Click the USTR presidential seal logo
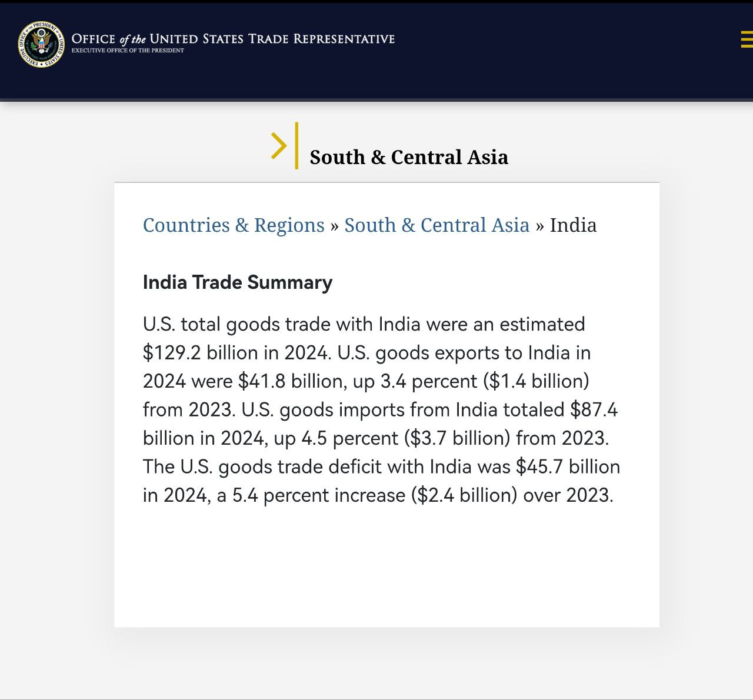 [x=41, y=44]
